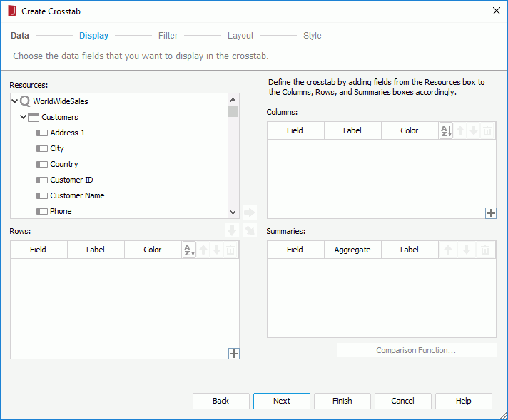This screenshot has height=420, width=508.
Task: Click Resources scrollbar down arrow
Action: pyautogui.click(x=233, y=212)
